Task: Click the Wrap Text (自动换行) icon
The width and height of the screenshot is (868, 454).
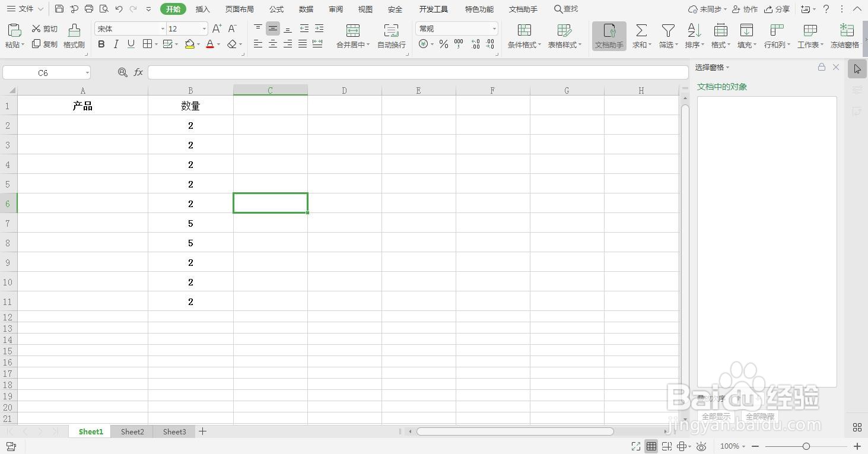Action: (x=391, y=31)
